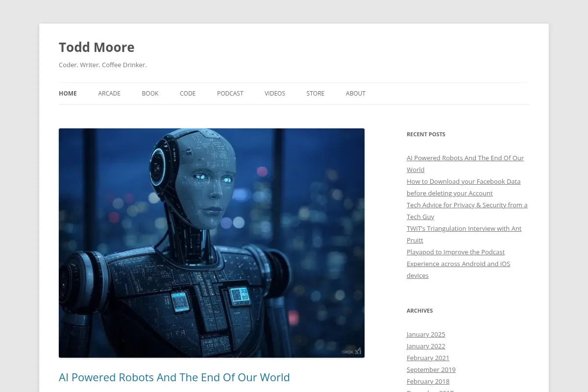Click the robot featured image

pyautogui.click(x=212, y=243)
